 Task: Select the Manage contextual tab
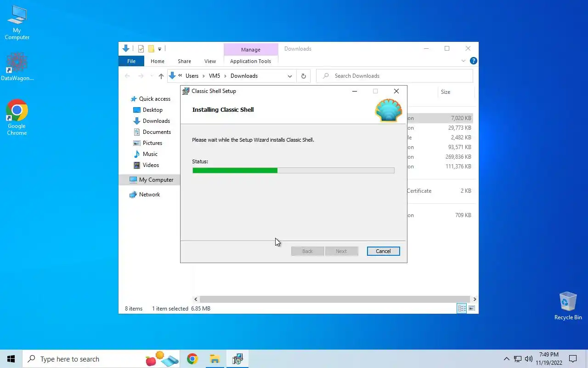click(251, 50)
